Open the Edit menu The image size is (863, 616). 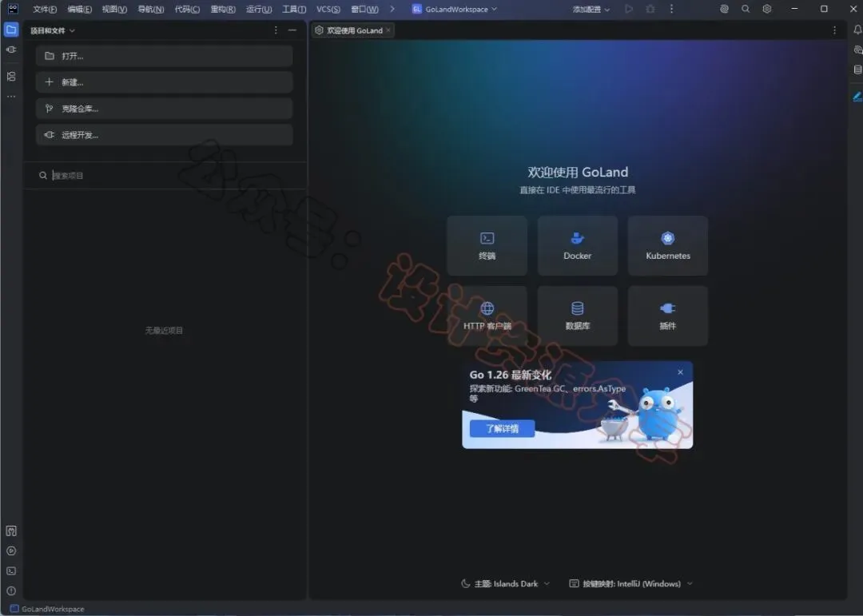[x=79, y=10]
